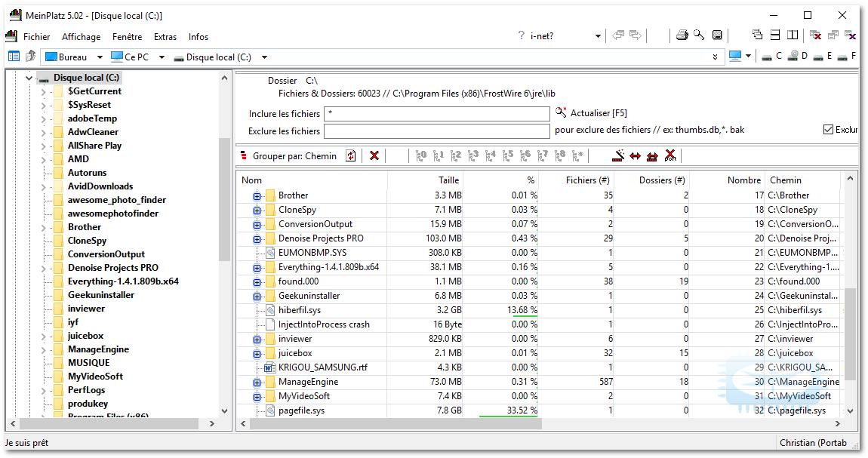Click the red column fit icon left of X port

(x=652, y=156)
